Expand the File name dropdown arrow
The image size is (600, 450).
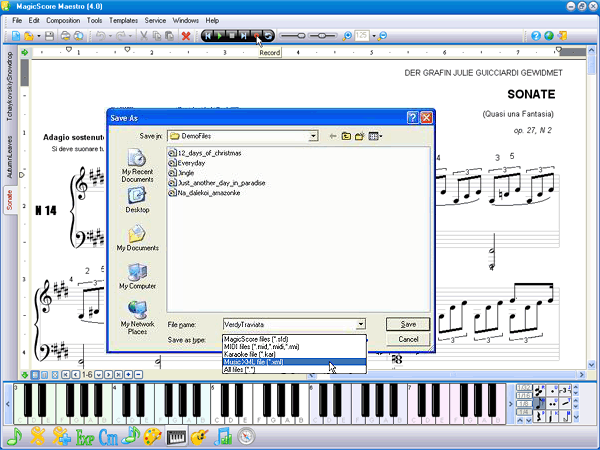coord(360,324)
